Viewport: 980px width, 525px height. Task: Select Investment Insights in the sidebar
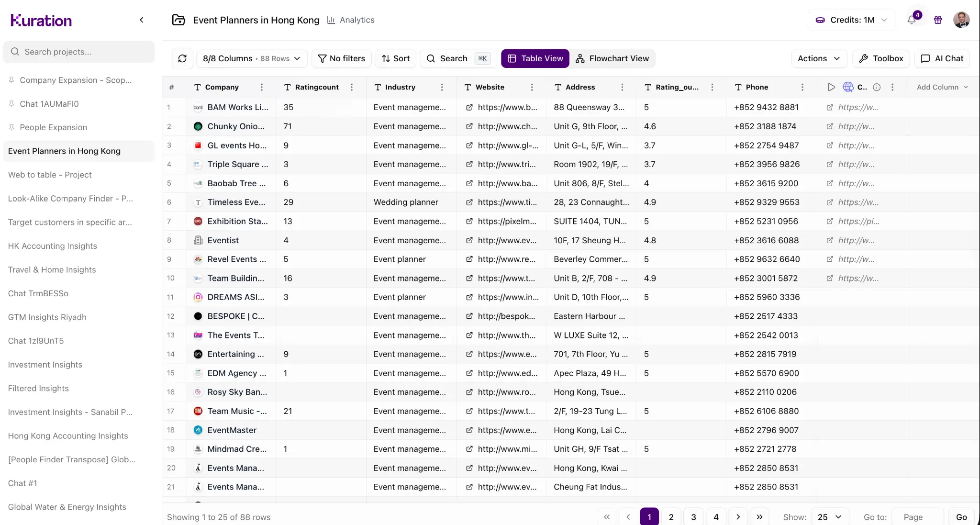coord(45,365)
